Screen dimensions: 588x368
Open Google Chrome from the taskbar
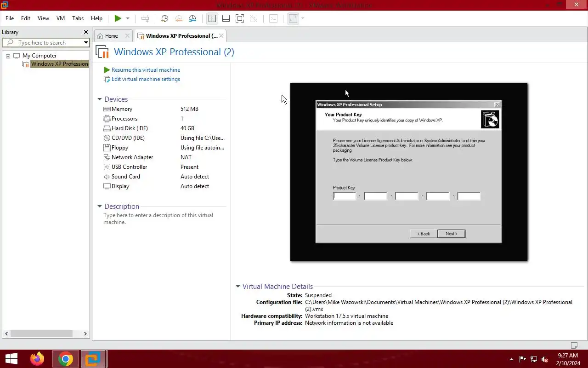[x=65, y=359]
